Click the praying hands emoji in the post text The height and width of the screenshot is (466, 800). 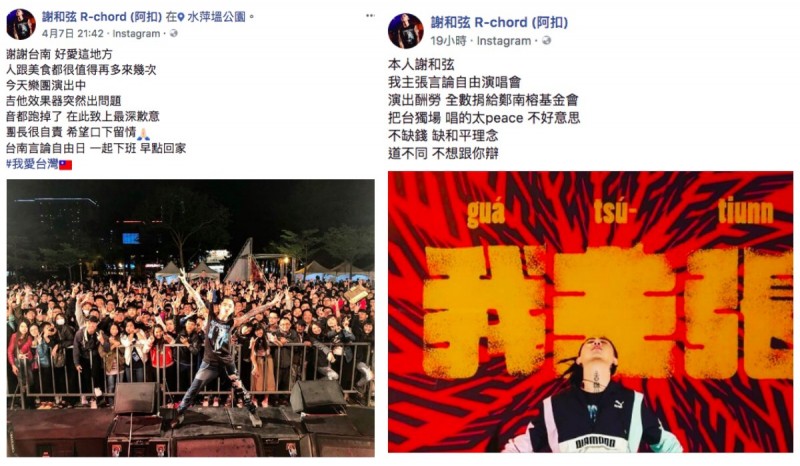[x=143, y=133]
